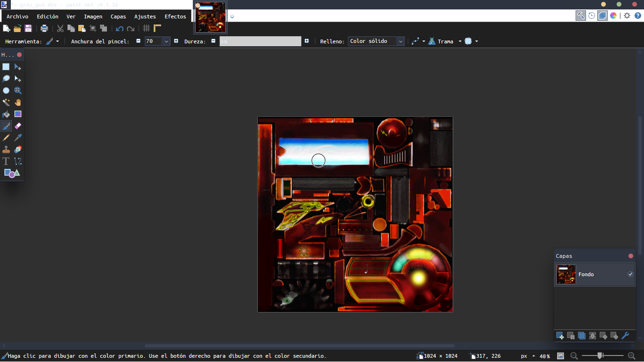The width and height of the screenshot is (644, 362).
Task: Select the Pencil tool
Action: click(6, 138)
